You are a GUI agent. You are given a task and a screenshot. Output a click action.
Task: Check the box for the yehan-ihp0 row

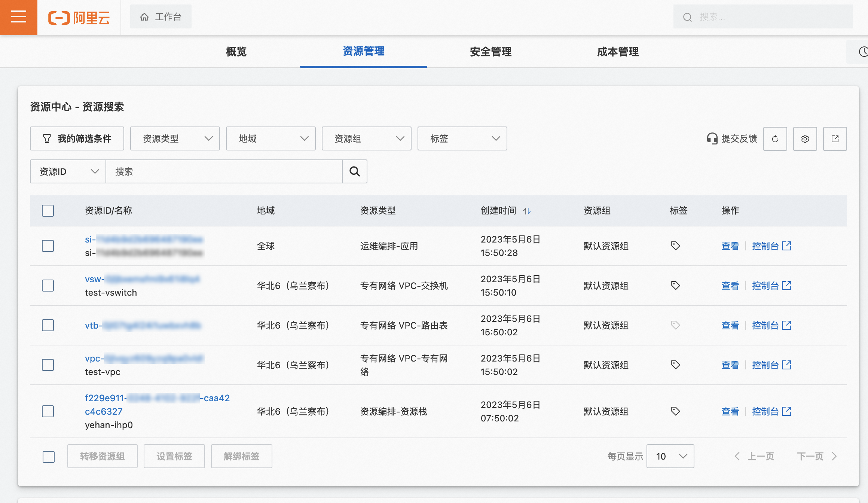click(x=48, y=411)
